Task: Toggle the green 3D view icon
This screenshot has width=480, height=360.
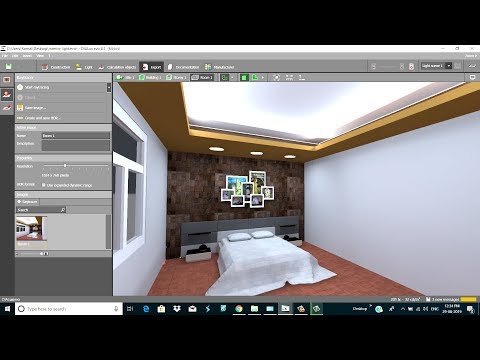Action: [244, 78]
